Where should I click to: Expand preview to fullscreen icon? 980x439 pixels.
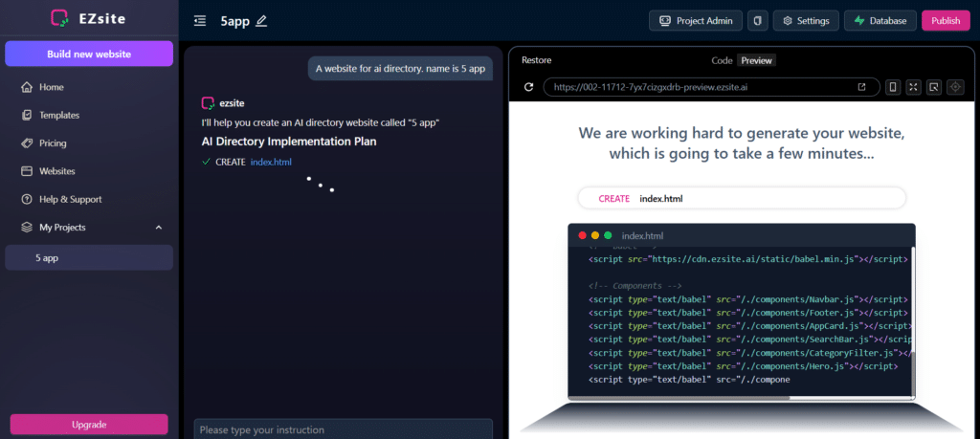point(914,87)
